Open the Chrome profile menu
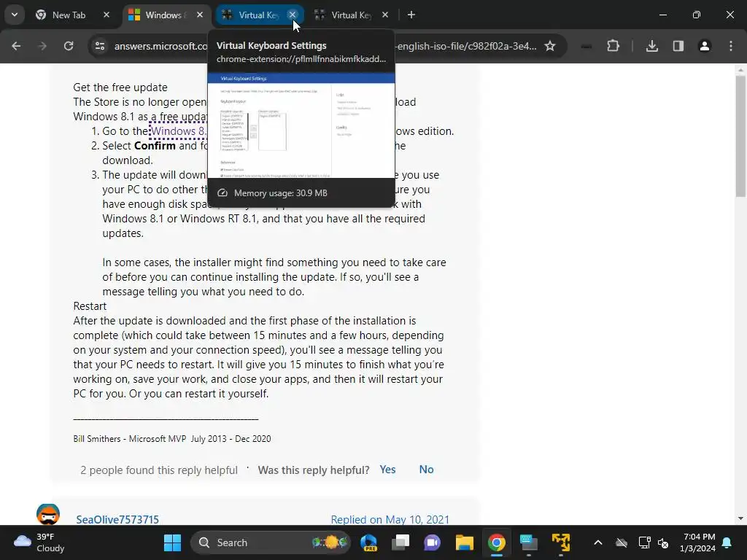The width and height of the screenshot is (747, 560). (x=705, y=46)
